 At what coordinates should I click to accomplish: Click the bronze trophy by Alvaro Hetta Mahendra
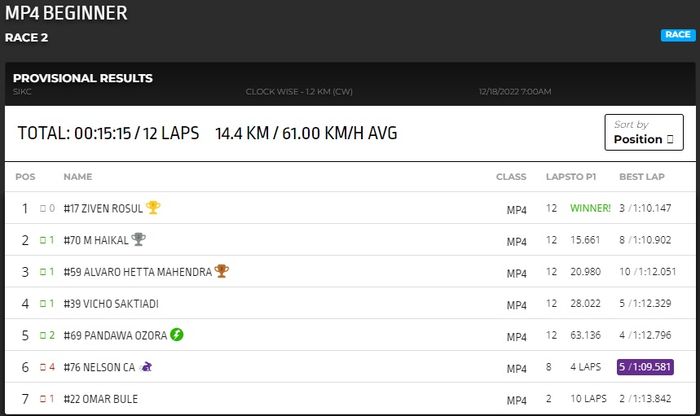pos(221,271)
